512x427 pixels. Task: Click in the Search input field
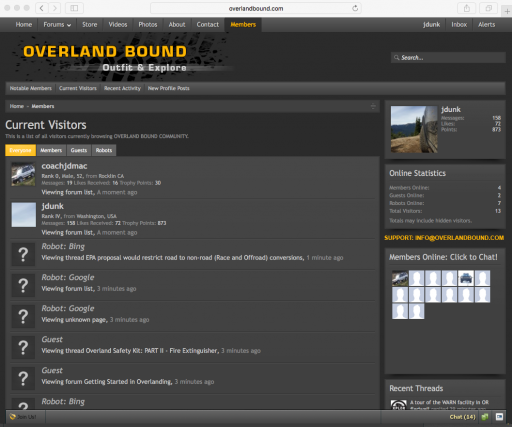click(448, 58)
